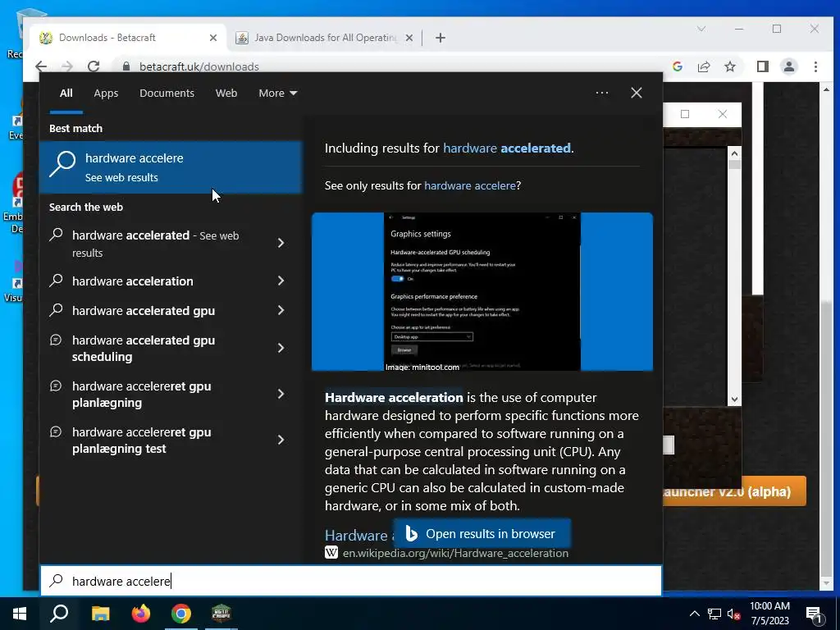The height and width of the screenshot is (630, 840).
Task: Choose hardware accelerated gpu scheduling suggestion
Action: point(143,348)
